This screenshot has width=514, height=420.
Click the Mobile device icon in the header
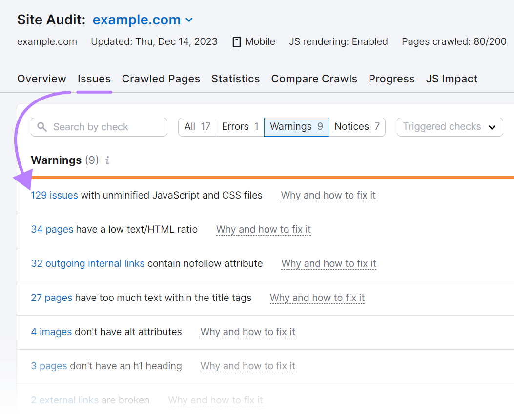coord(237,41)
